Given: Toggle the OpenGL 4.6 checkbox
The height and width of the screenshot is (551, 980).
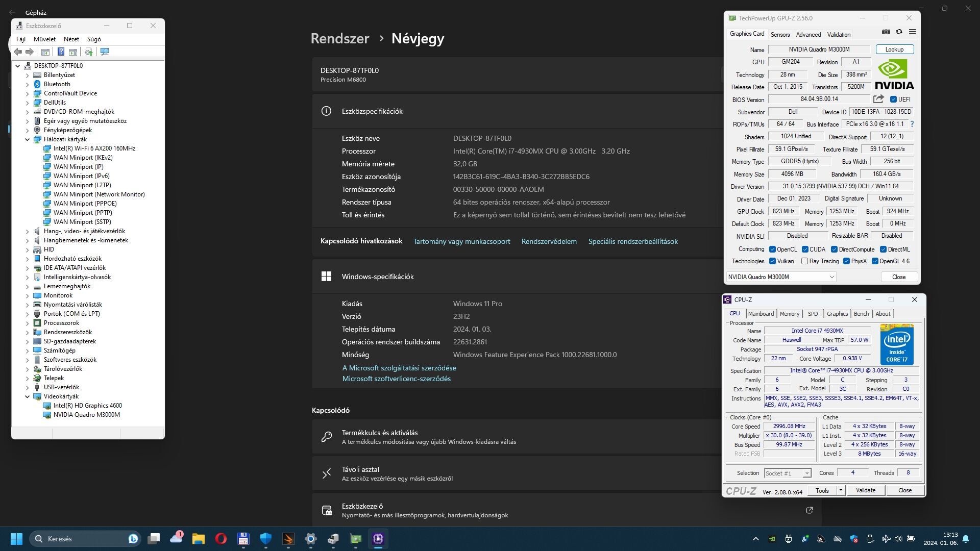Looking at the screenshot, I should (875, 261).
